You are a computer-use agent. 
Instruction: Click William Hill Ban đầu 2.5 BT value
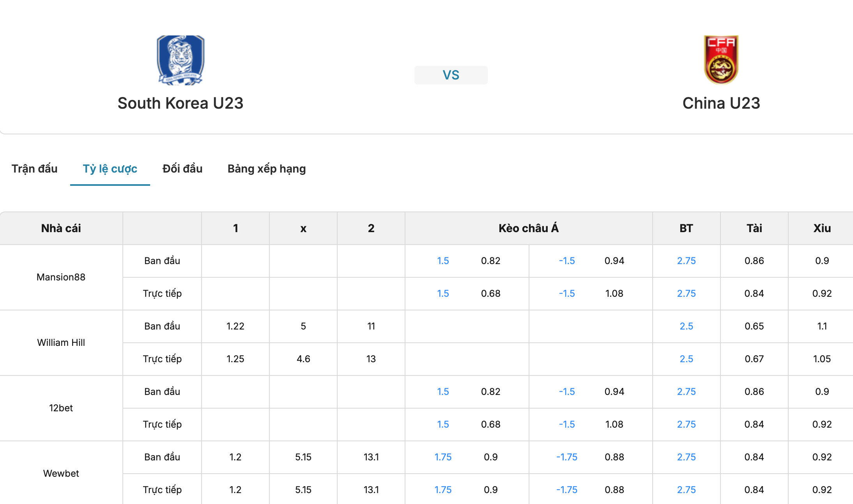[687, 326]
